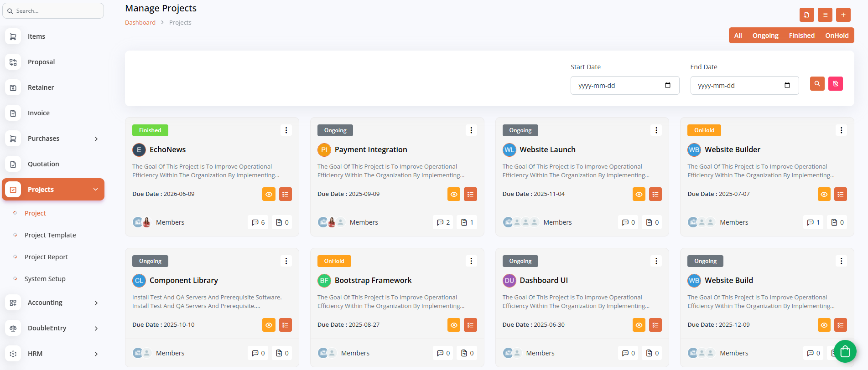Click the green shopping bag floating icon
The height and width of the screenshot is (370, 868).
[x=845, y=351]
